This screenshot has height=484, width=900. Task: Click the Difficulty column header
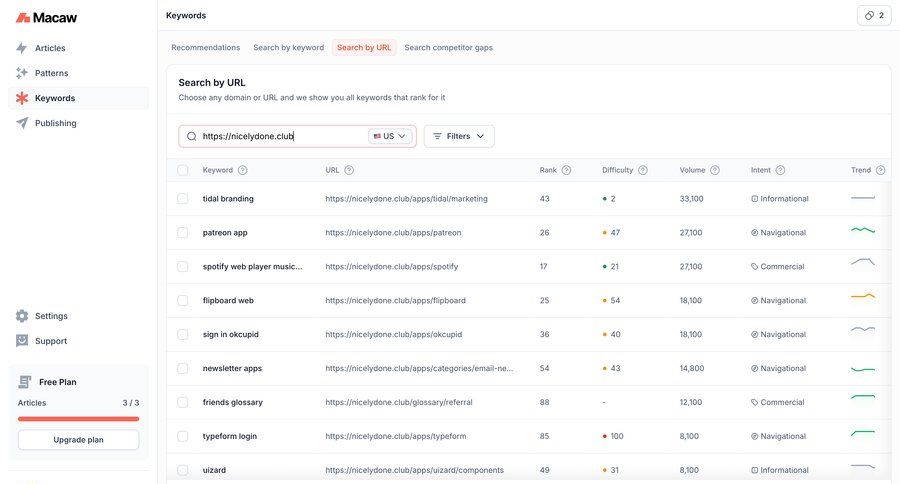pyautogui.click(x=618, y=170)
